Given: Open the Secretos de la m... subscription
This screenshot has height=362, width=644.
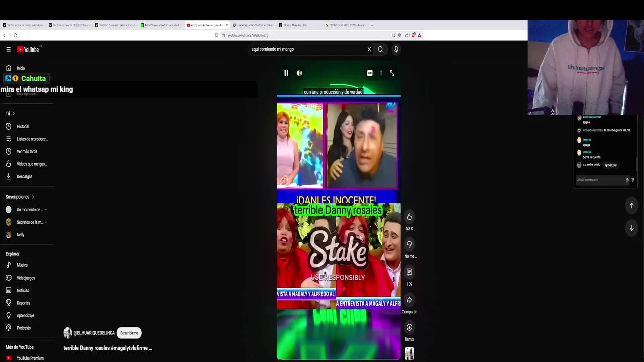Looking at the screenshot, I should click(x=28, y=222).
